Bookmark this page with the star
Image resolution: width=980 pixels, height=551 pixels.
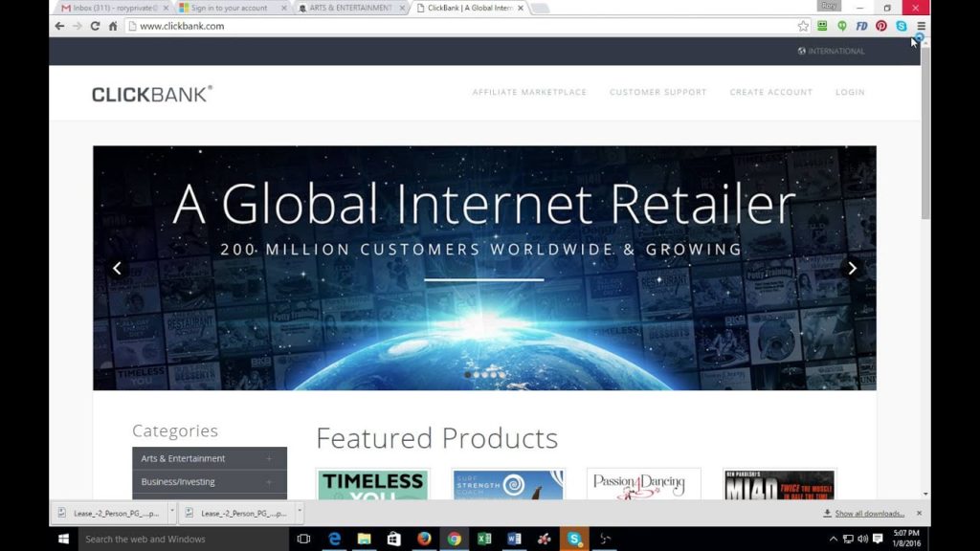point(803,26)
